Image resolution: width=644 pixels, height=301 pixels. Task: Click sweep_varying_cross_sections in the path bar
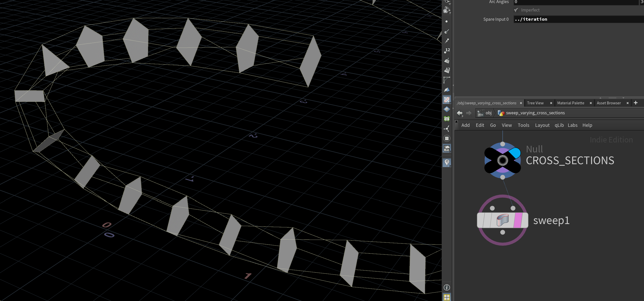pyautogui.click(x=535, y=113)
